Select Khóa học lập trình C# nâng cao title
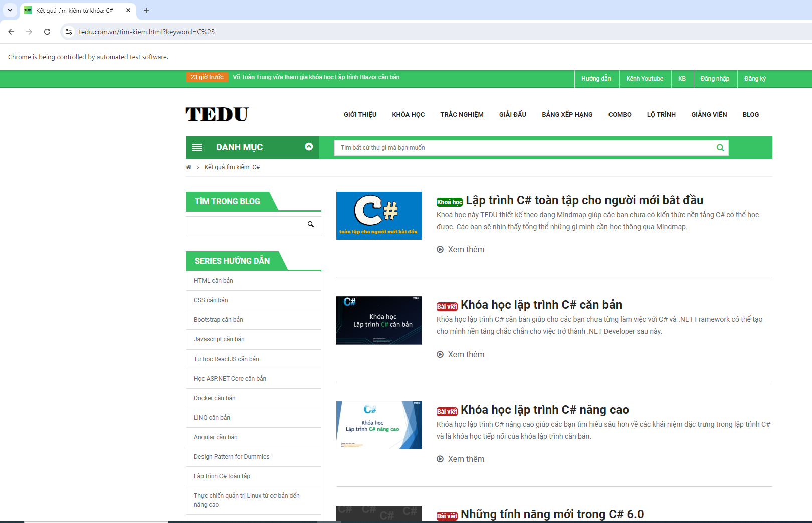This screenshot has width=812, height=523. 544,410
